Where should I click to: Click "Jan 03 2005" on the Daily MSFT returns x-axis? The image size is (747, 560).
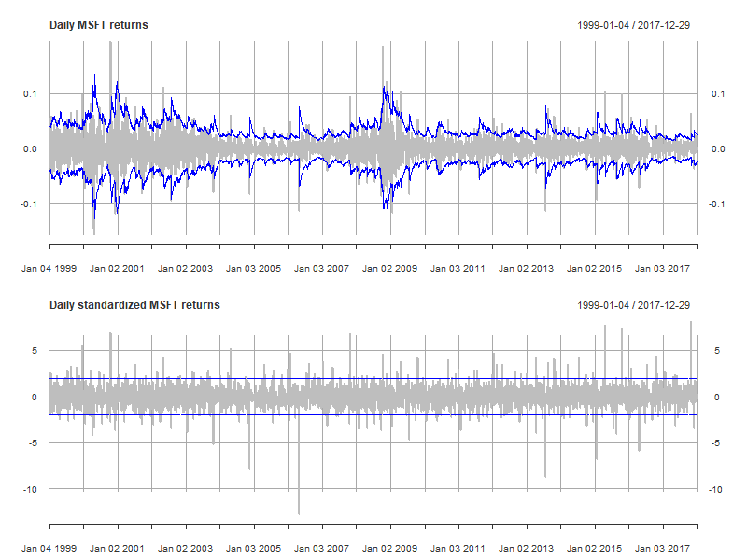click(x=253, y=269)
